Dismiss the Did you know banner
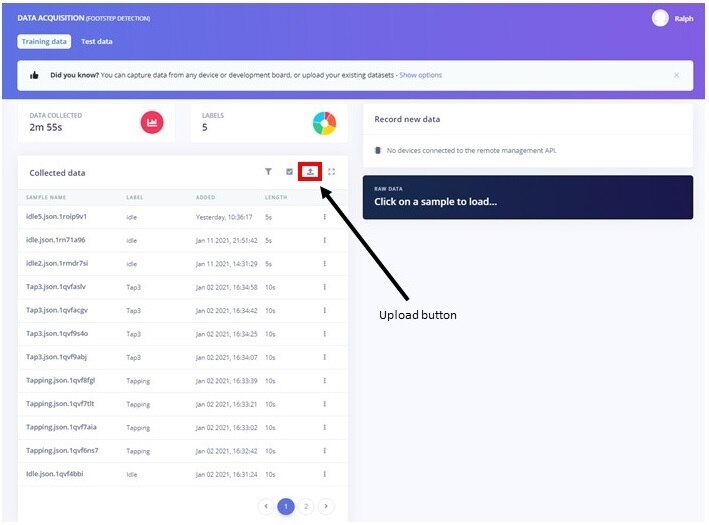 676,75
